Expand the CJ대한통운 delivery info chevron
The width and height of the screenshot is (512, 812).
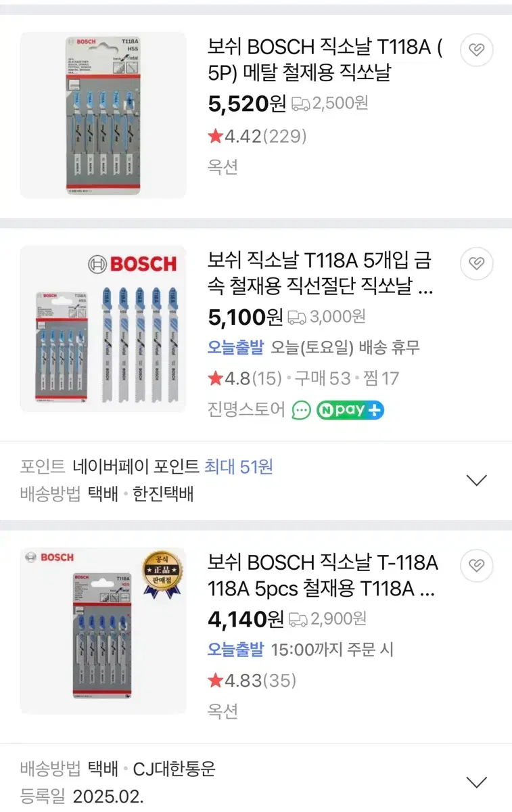(477, 782)
